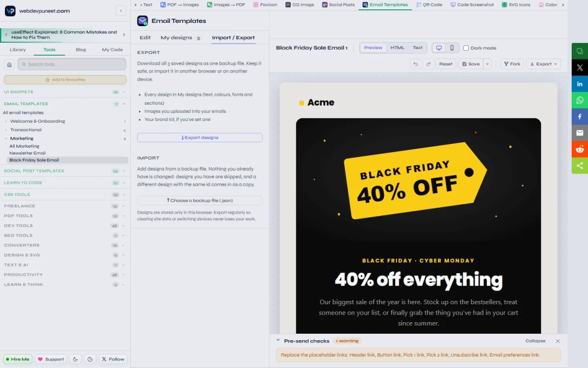Click the Export designs button
Screen dimensions: 588x368
[x=199, y=137]
